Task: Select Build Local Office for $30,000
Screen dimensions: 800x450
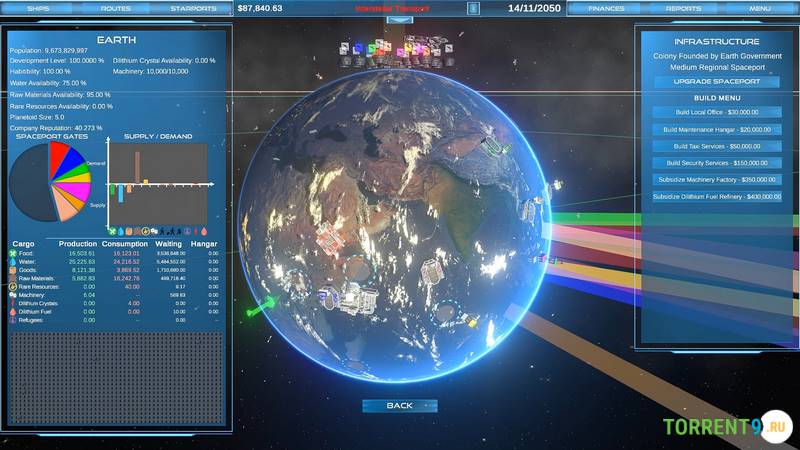Action: pos(716,112)
